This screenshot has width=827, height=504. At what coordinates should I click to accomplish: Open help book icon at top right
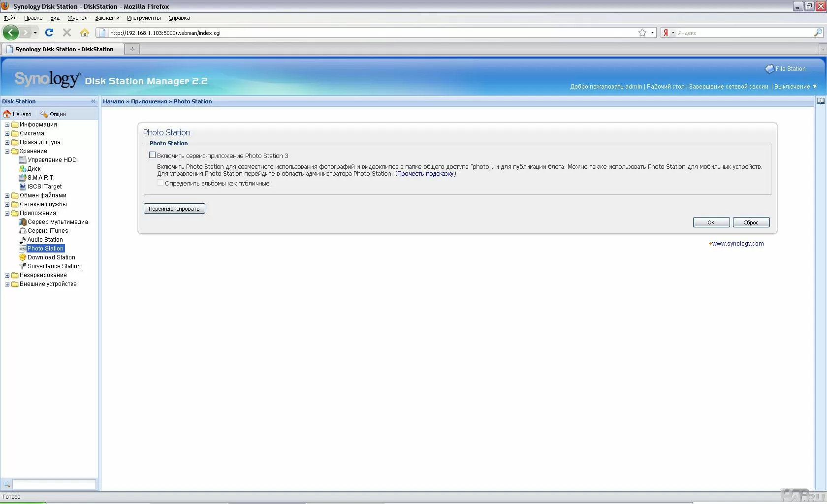pos(820,101)
